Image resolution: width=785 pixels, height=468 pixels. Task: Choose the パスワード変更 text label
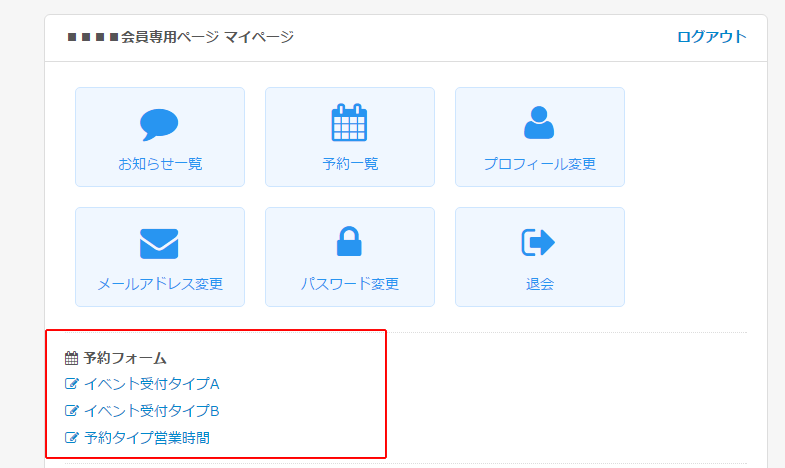[350, 284]
